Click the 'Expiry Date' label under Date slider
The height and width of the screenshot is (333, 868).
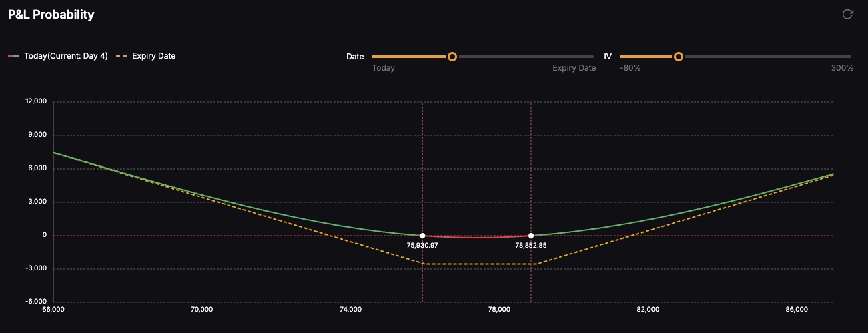(574, 68)
